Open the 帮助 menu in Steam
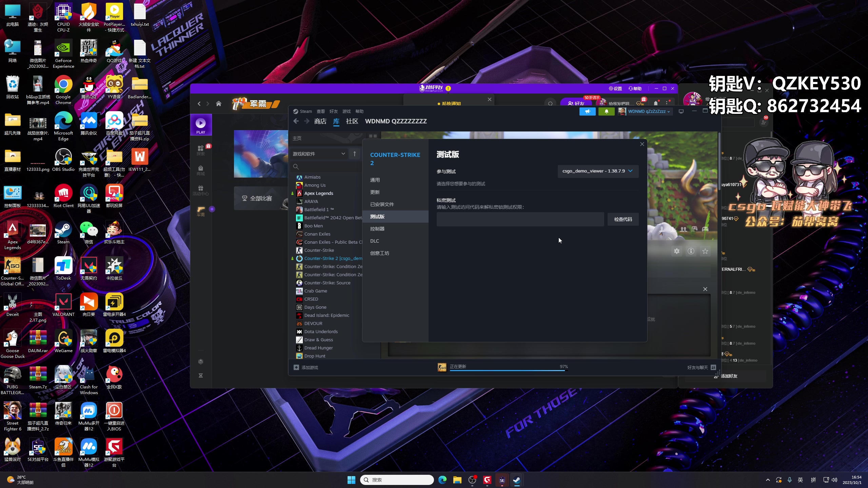This screenshot has height=488, width=868. click(359, 111)
